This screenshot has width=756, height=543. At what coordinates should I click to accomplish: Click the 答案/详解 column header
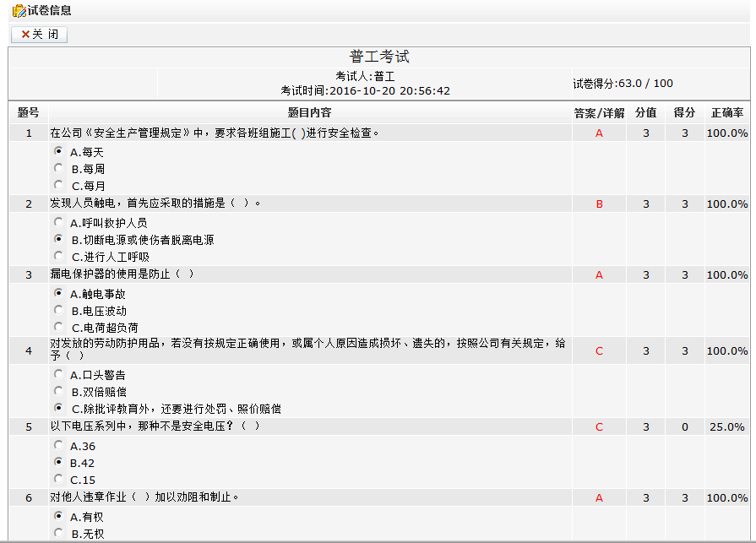[x=599, y=113]
